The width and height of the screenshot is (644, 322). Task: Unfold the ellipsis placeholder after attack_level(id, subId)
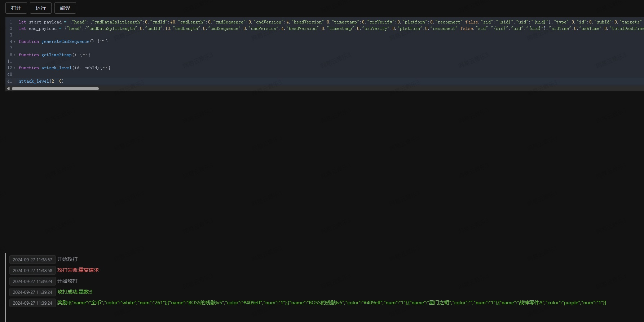105,68
